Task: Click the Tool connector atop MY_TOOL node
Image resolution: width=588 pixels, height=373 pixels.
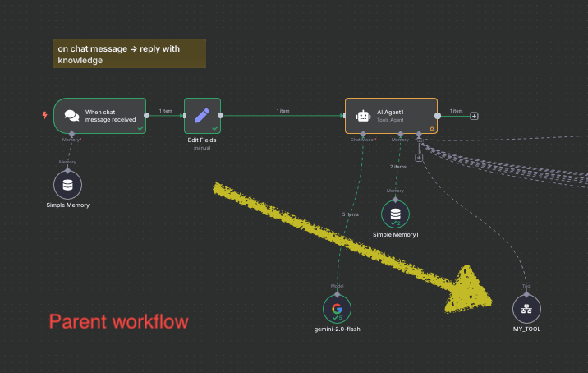Action: 526,294
